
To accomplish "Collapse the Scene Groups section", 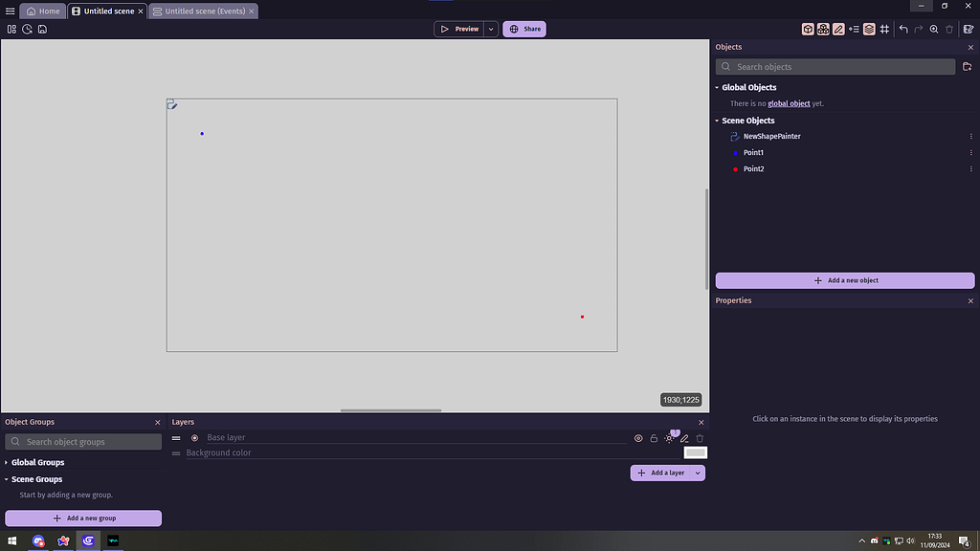I will (7, 479).
